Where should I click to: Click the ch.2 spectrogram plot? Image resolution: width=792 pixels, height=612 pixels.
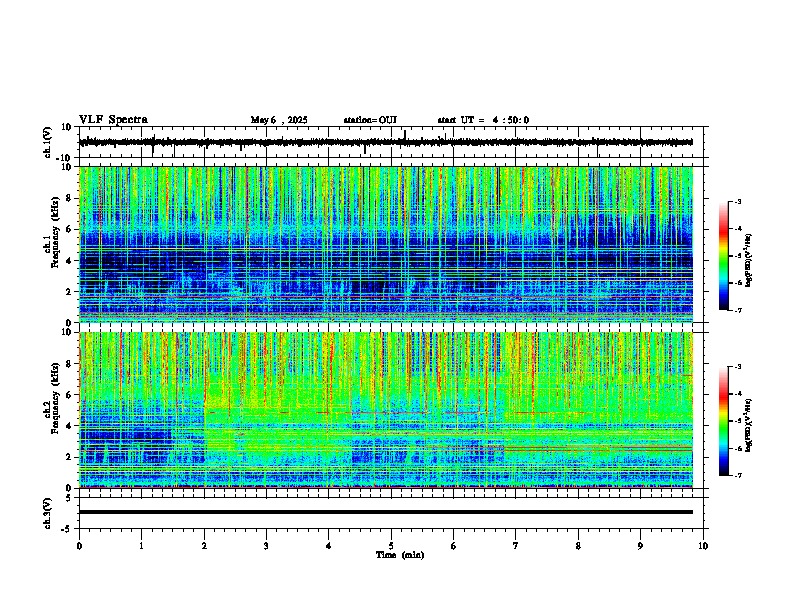386,410
